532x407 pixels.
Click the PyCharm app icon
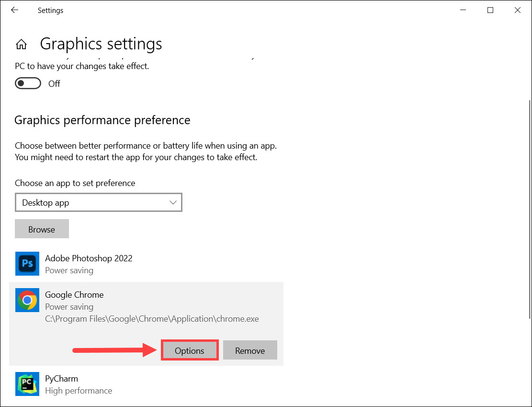click(x=27, y=384)
